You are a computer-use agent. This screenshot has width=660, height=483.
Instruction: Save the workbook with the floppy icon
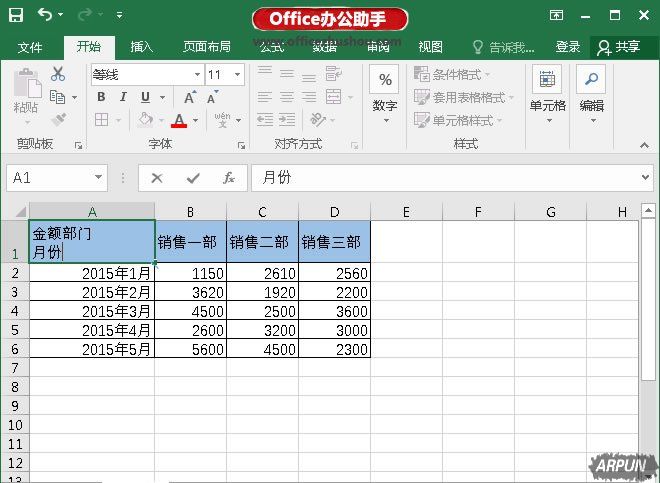tap(16, 15)
